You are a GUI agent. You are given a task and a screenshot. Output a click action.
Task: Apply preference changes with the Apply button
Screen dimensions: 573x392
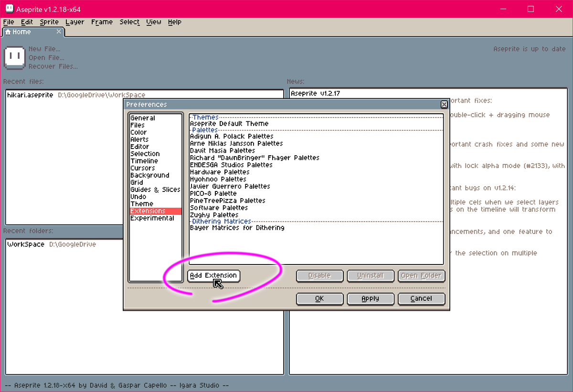pos(371,298)
